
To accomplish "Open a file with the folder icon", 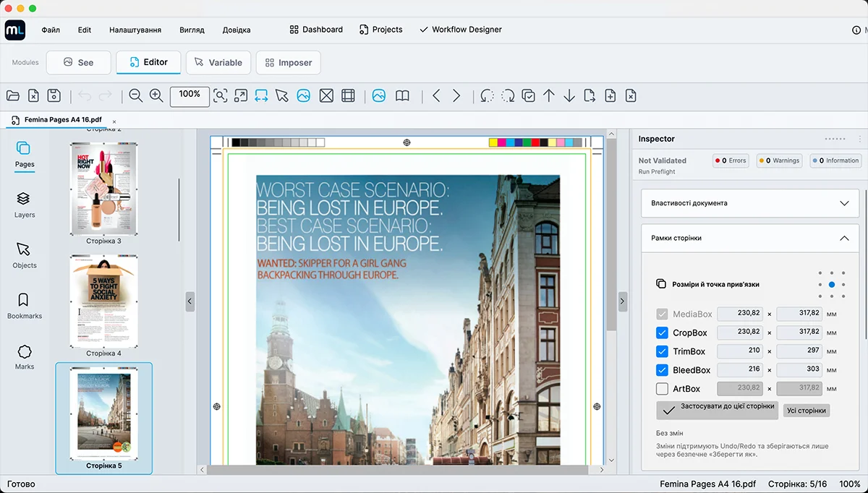I will pyautogui.click(x=12, y=95).
